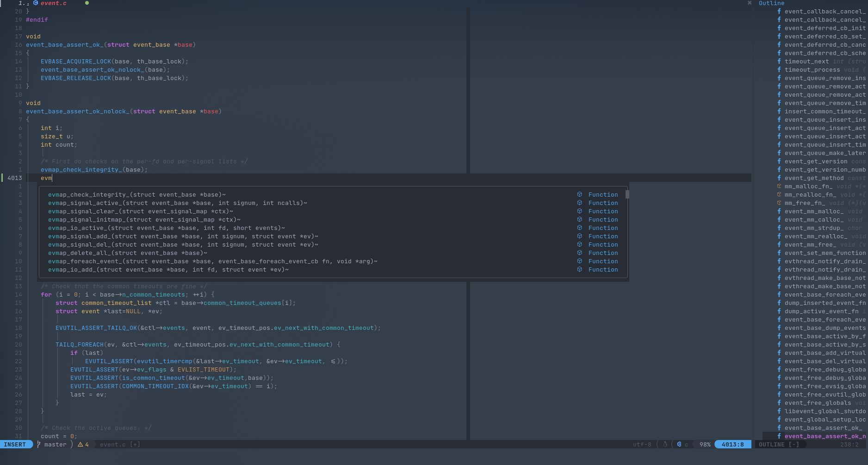
Task: Click orange type icon beside mm_malloc_fn_
Action: pos(779,186)
